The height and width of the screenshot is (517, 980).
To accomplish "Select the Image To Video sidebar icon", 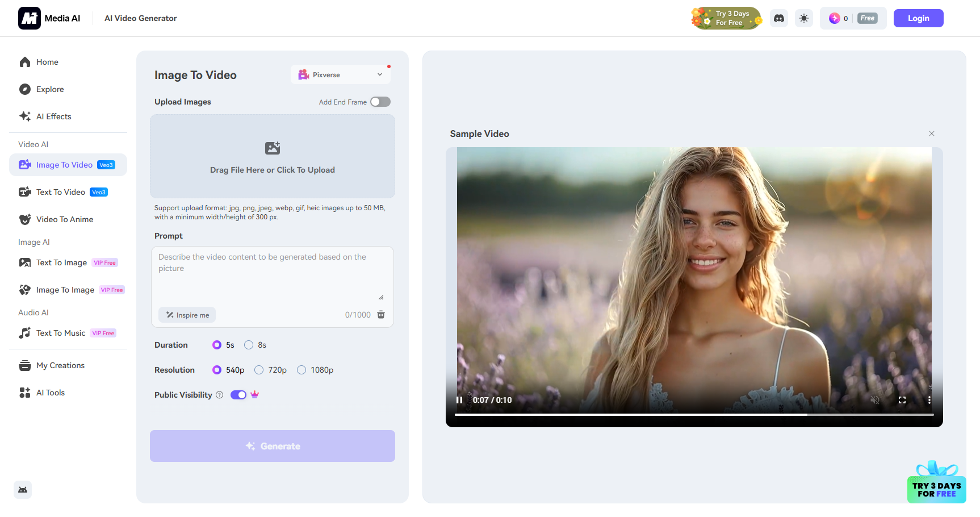I will 25,164.
